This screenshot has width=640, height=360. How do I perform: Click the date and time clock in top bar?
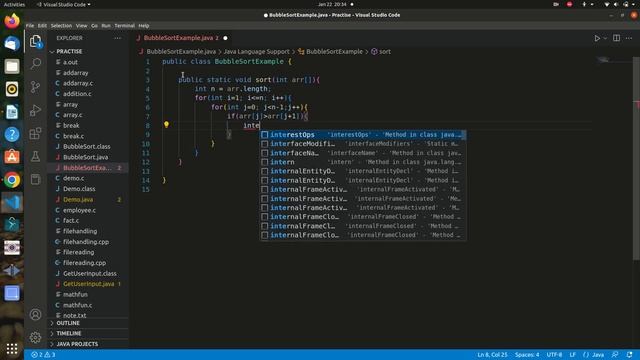(x=332, y=4)
